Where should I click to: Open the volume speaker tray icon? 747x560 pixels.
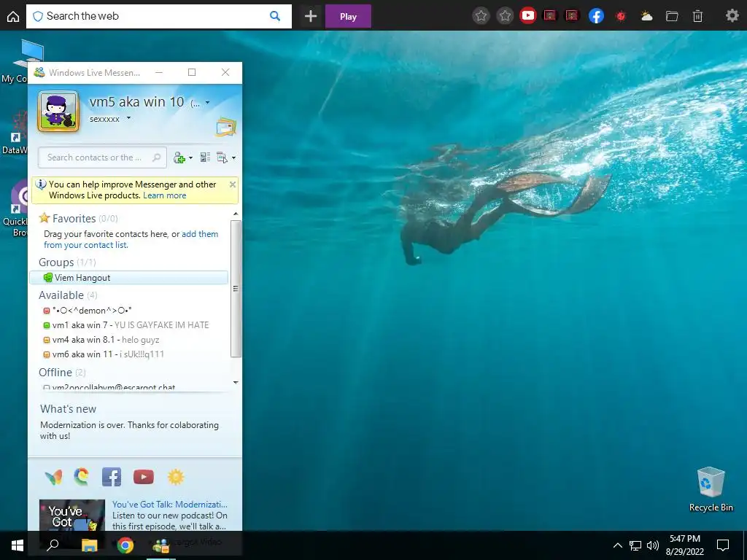pos(653,545)
